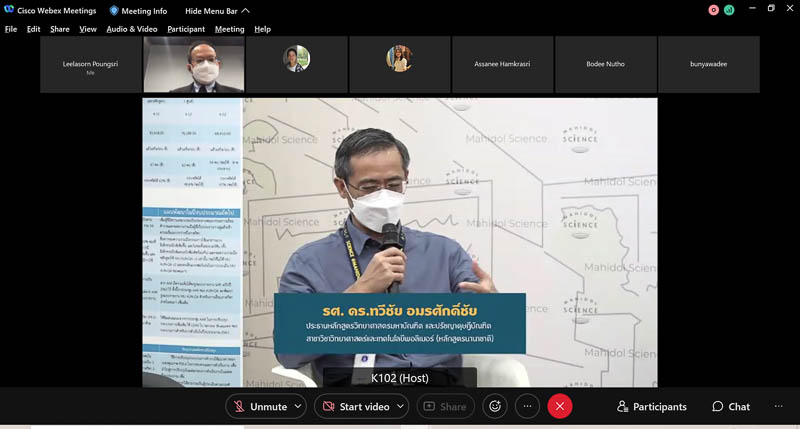Viewport: 800px width, 429px height.
Task: Unmute the microphone
Action: pos(258,406)
